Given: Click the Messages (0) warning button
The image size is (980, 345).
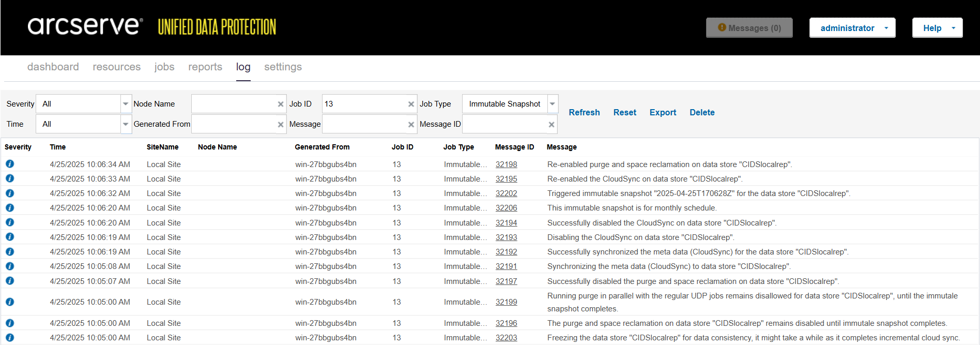Looking at the screenshot, I should (x=749, y=28).
